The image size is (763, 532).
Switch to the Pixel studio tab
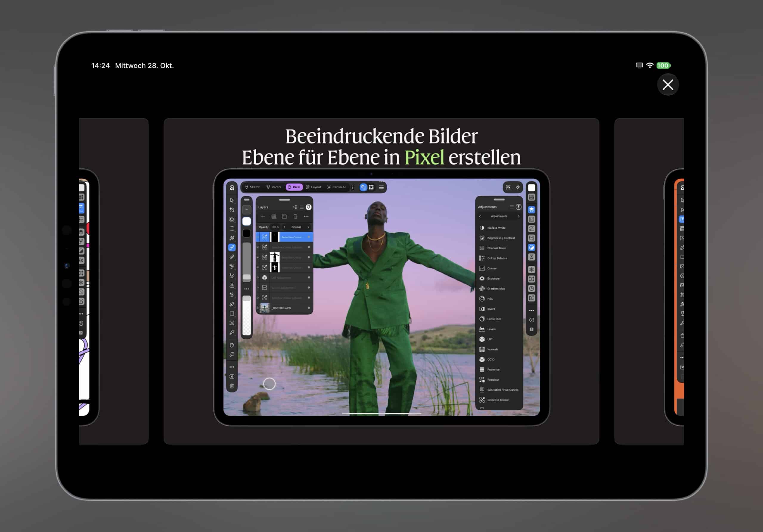294,187
